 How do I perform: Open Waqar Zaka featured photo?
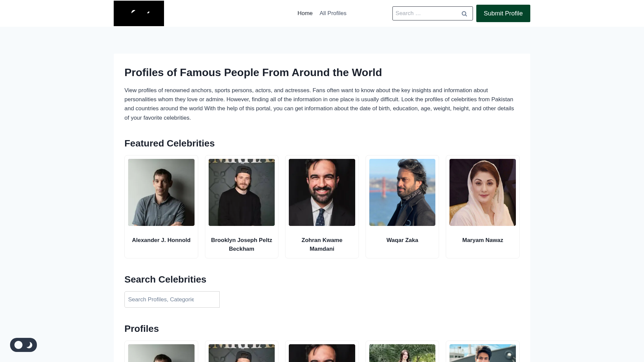(x=402, y=192)
